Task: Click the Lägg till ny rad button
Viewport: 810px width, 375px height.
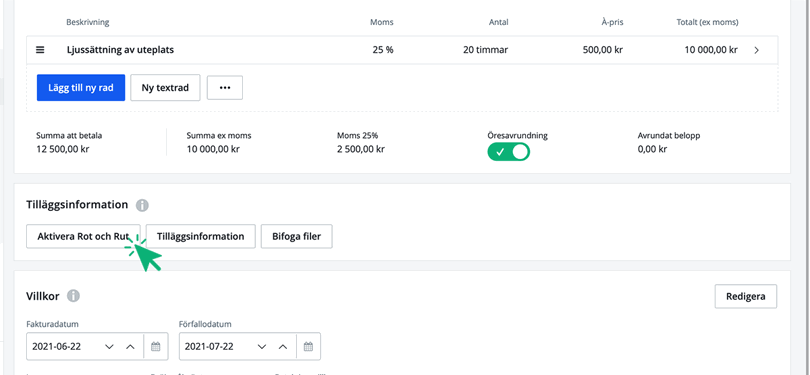Action: click(81, 88)
